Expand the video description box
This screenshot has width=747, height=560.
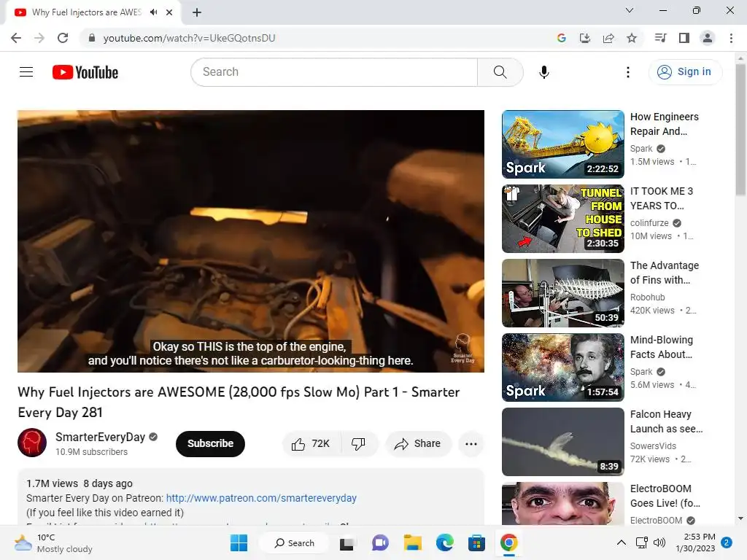click(x=251, y=497)
